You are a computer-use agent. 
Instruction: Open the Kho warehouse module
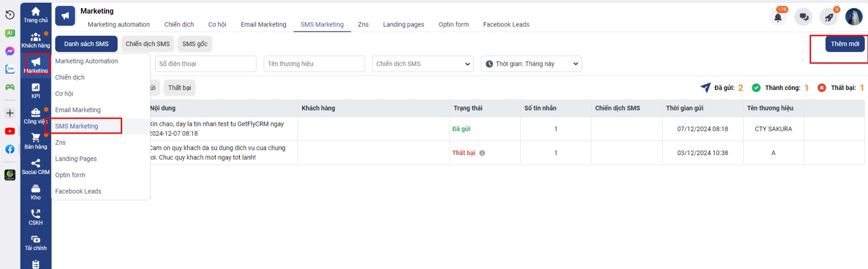[36, 192]
